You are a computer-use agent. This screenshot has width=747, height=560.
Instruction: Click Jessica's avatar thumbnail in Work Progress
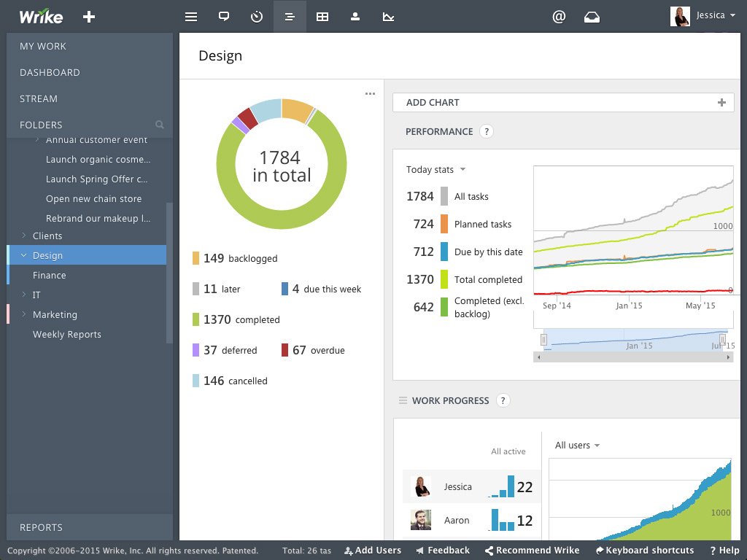tap(420, 486)
